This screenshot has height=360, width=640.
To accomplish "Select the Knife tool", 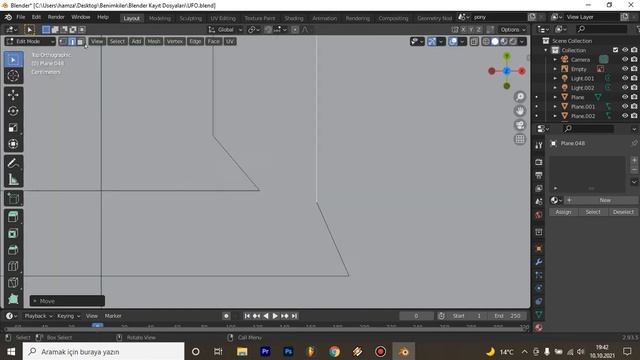I will tap(13, 282).
